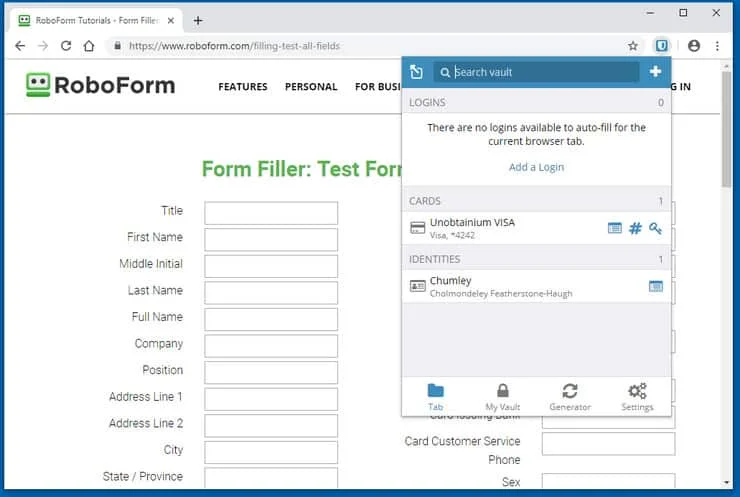Reload the RoboForm page
This screenshot has width=740, height=497.
pos(66,46)
